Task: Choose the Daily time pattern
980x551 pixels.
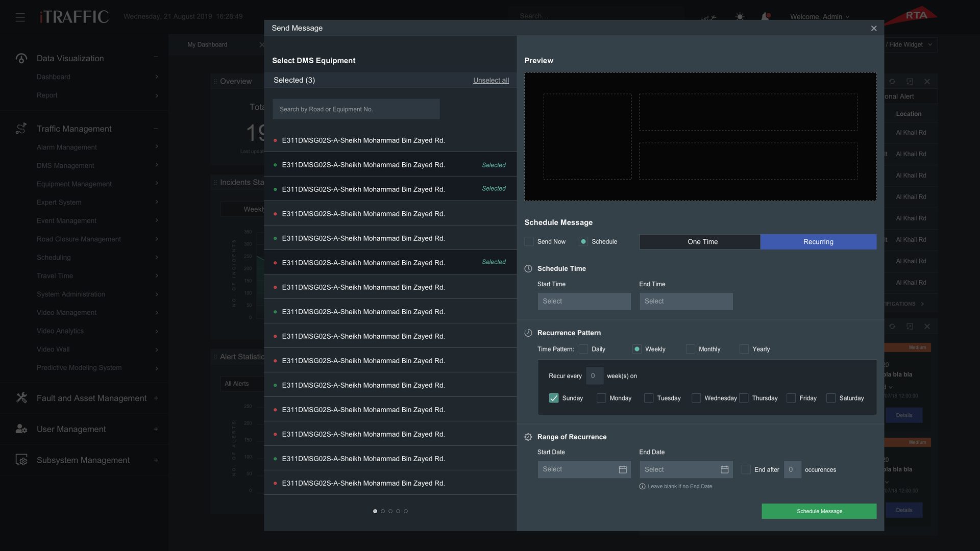Action: [x=583, y=349]
